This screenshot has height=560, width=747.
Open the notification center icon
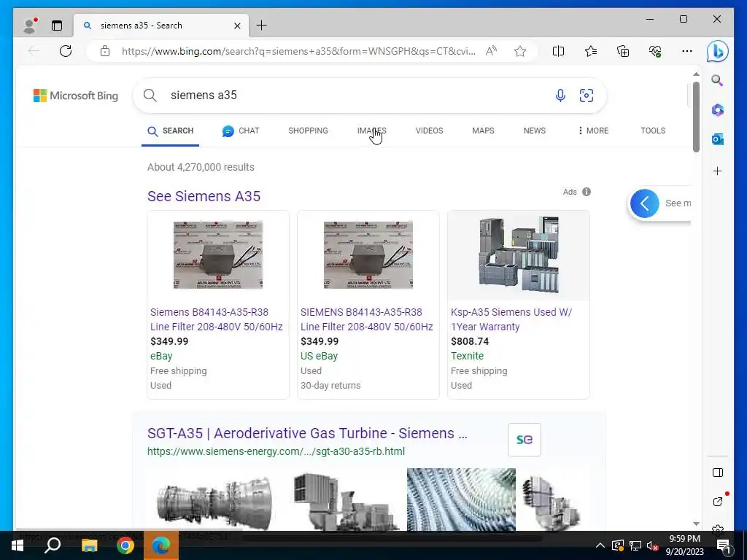tap(723, 545)
